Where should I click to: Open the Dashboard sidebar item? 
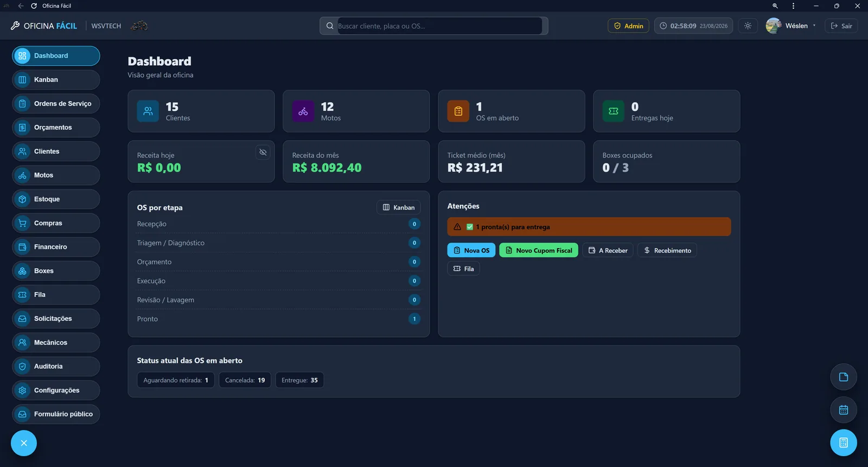56,56
